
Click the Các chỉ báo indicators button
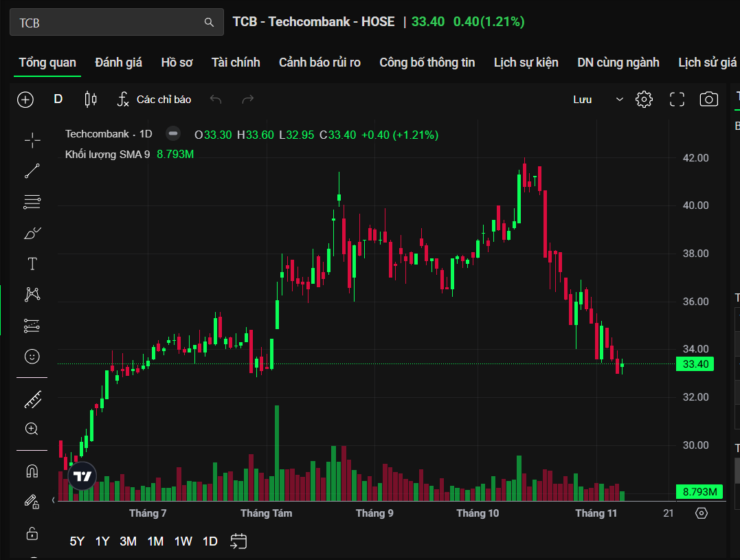click(x=154, y=100)
